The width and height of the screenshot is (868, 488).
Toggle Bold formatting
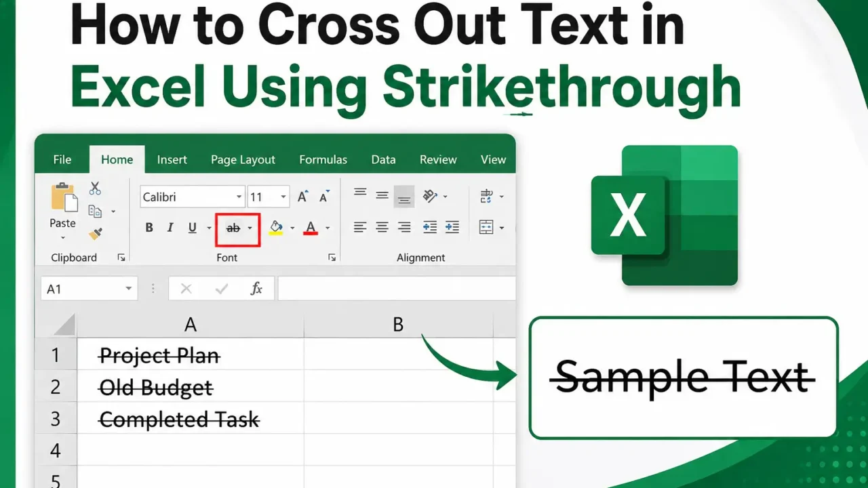(149, 228)
